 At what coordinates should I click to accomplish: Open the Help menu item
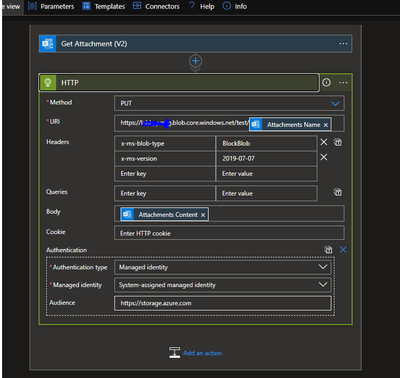pyautogui.click(x=202, y=6)
